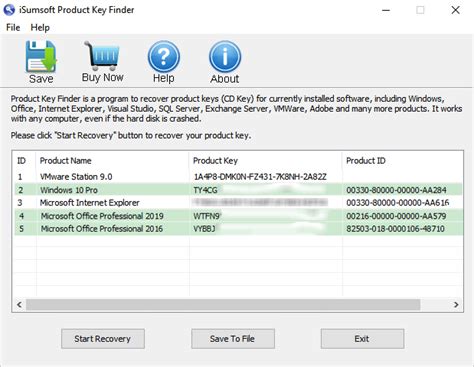Screen dimensions: 474x367
Task: Click the Product ID column header
Action: point(366,161)
